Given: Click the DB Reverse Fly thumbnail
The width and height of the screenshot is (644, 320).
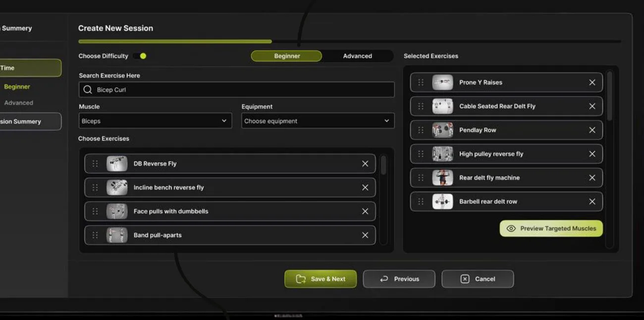Looking at the screenshot, I should (117, 164).
